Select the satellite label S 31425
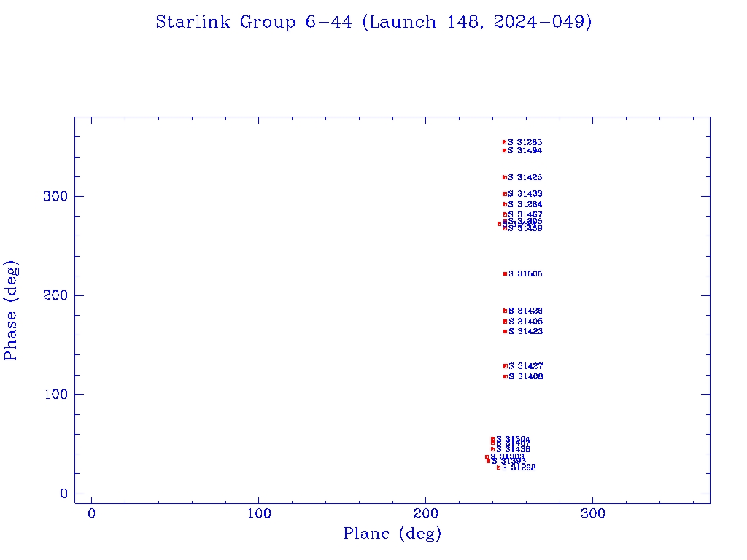The image size is (747, 560). click(525, 177)
